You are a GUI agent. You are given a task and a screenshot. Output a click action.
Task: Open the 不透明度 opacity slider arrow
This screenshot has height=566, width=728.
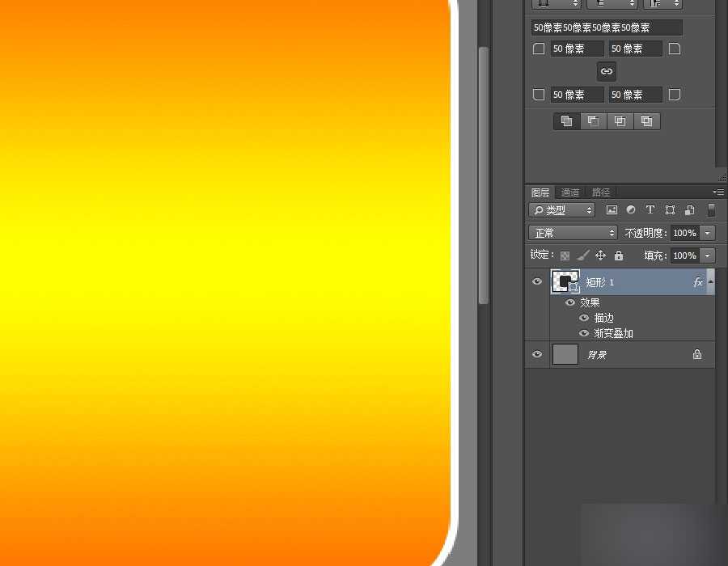tap(708, 233)
